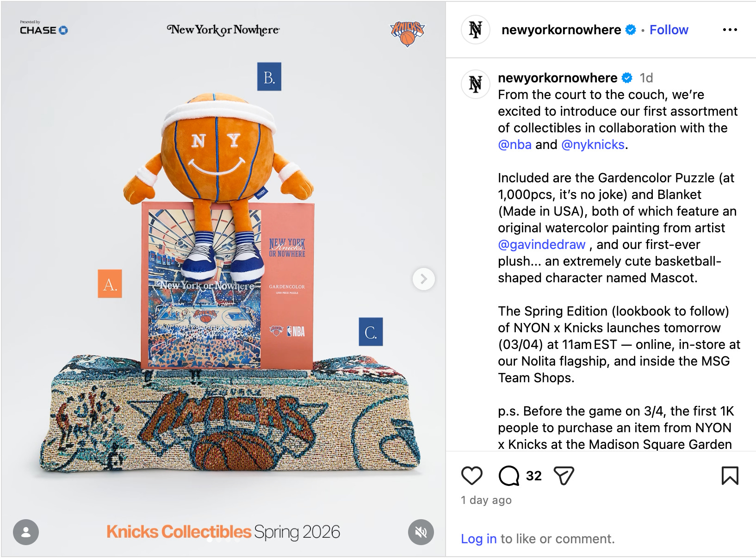
Task: Open the @nba mention link
Action: 514,144
